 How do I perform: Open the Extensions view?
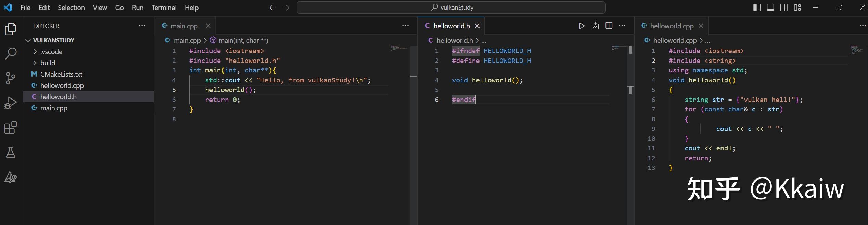click(11, 128)
